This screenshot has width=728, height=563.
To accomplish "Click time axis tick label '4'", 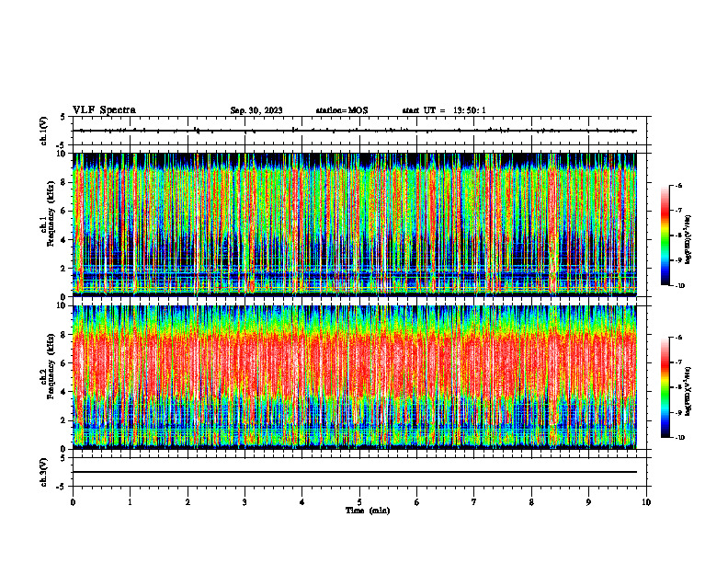I will [x=302, y=502].
